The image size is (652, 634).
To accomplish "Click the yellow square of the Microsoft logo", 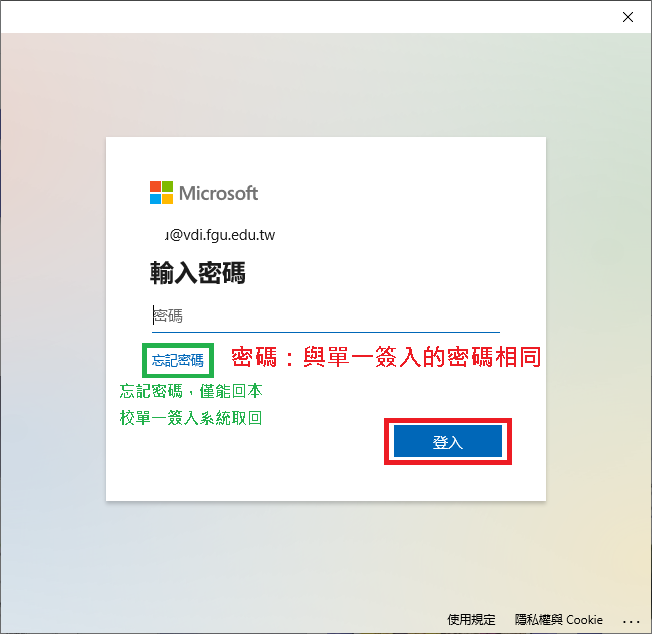I will (168, 199).
